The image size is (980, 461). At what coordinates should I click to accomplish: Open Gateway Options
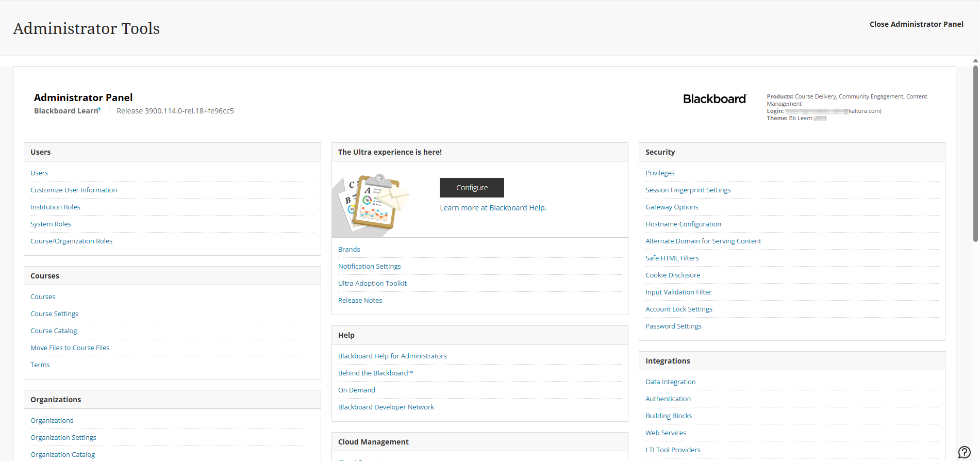tap(672, 207)
